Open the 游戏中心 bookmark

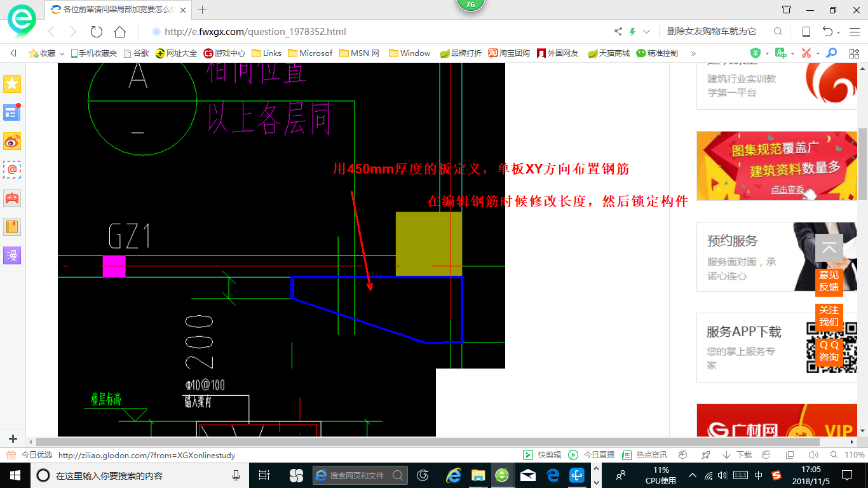[224, 53]
